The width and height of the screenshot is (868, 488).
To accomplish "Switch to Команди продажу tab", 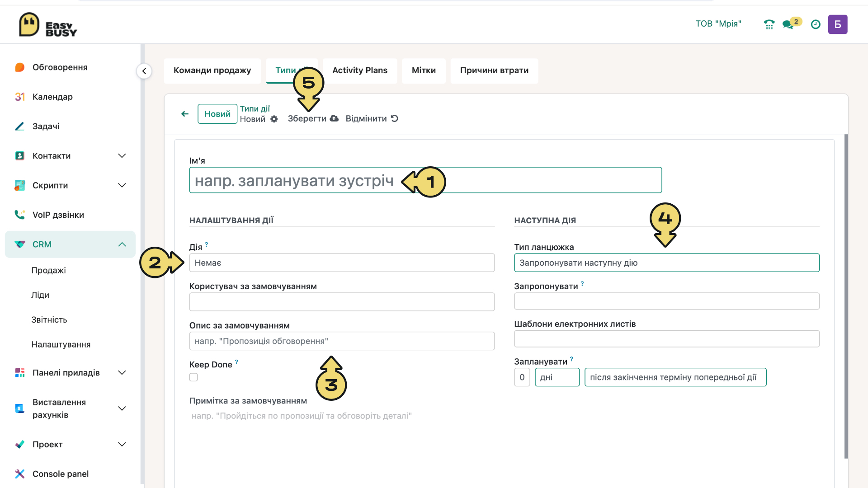I will [x=212, y=70].
